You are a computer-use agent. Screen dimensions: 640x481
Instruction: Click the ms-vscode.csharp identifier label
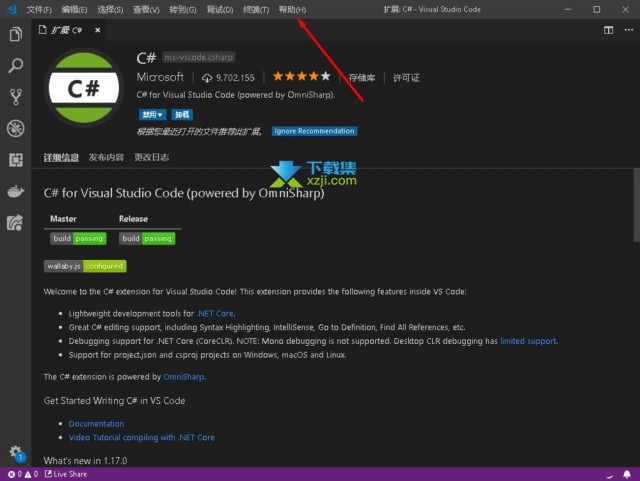[199, 57]
